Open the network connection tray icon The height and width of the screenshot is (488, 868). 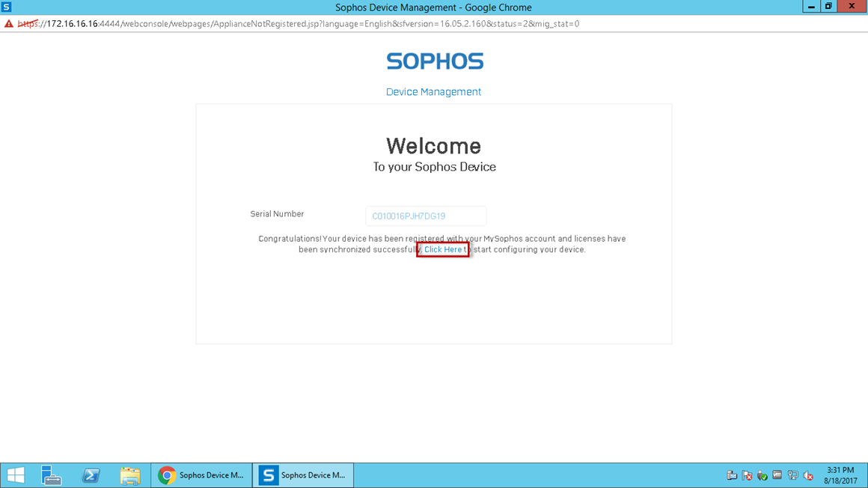click(792, 475)
